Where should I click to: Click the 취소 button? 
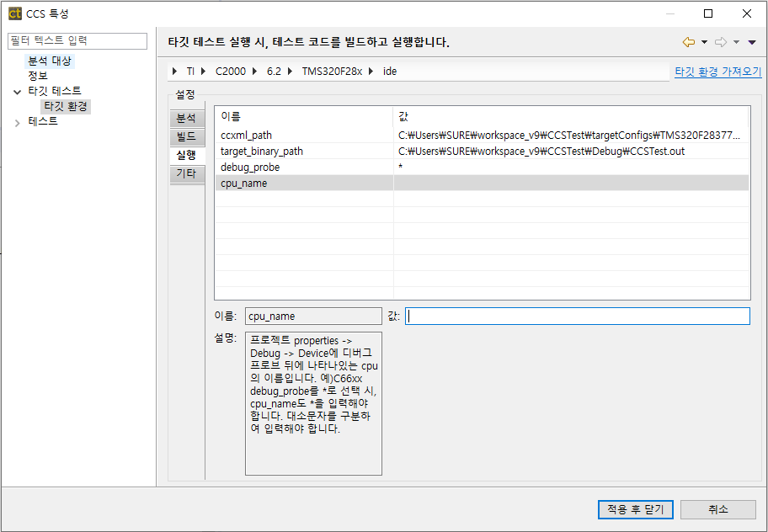coord(718,509)
